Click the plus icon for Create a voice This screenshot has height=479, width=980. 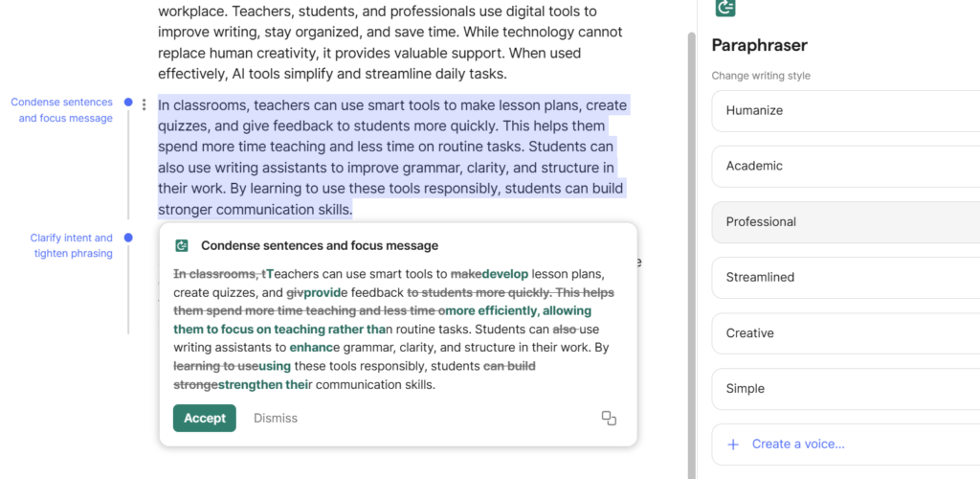[734, 445]
